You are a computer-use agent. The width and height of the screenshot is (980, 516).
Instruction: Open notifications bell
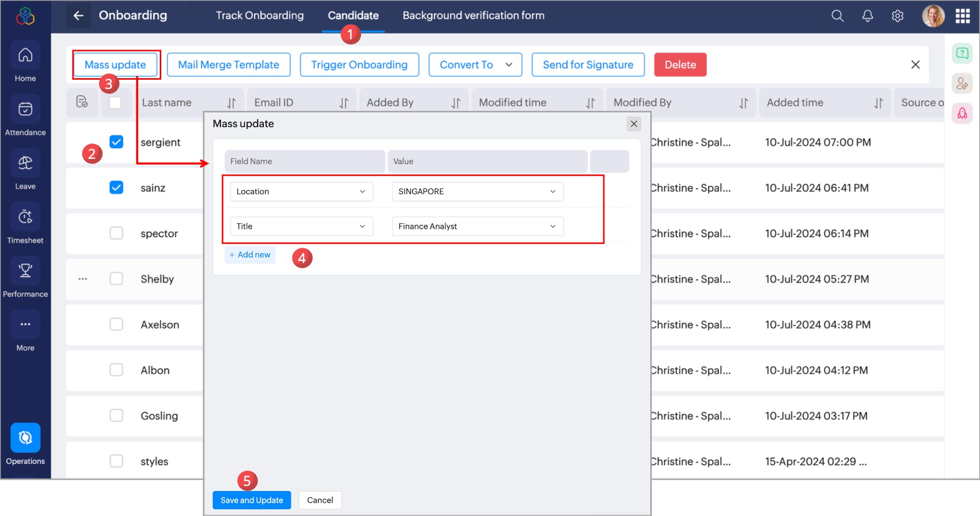click(x=867, y=16)
